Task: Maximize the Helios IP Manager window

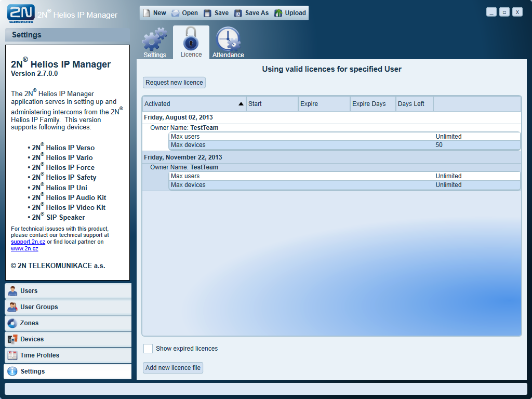Action: pos(504,12)
